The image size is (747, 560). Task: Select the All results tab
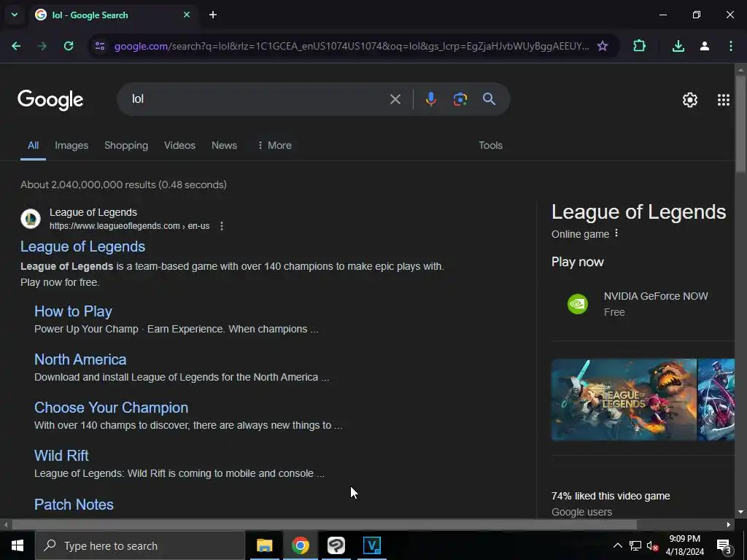(33, 145)
